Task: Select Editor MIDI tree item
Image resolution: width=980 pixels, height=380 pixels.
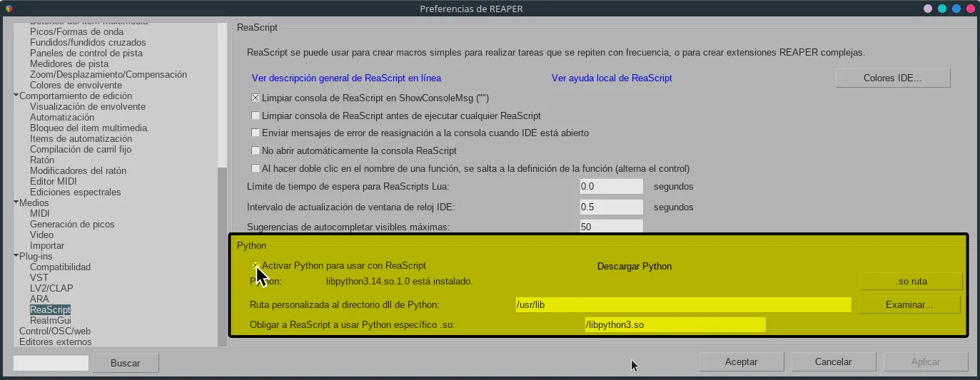Action: coord(53,182)
